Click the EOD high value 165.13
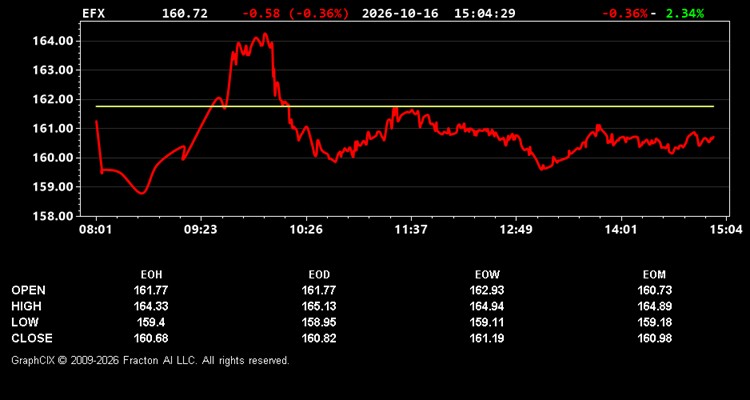The width and height of the screenshot is (750, 400). point(319,306)
